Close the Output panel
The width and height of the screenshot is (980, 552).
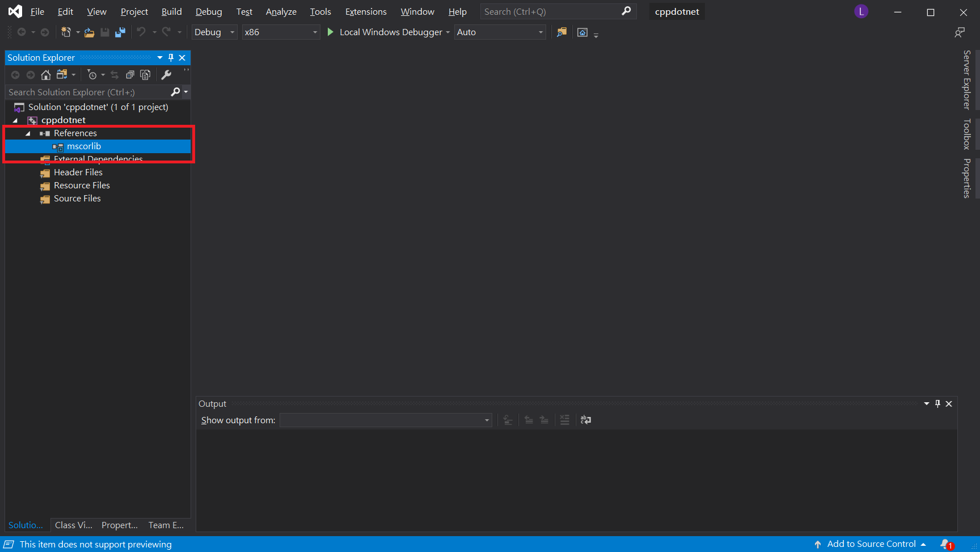949,403
